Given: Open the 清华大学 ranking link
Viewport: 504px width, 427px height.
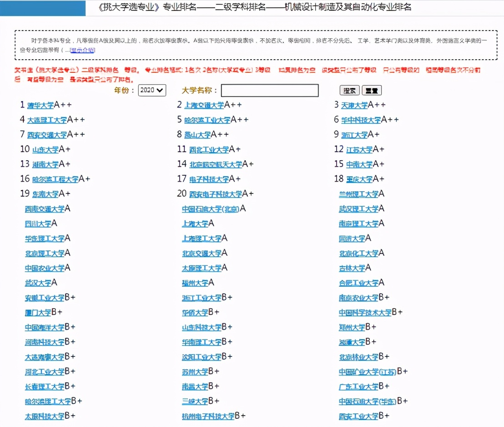Looking at the screenshot, I should [41, 104].
